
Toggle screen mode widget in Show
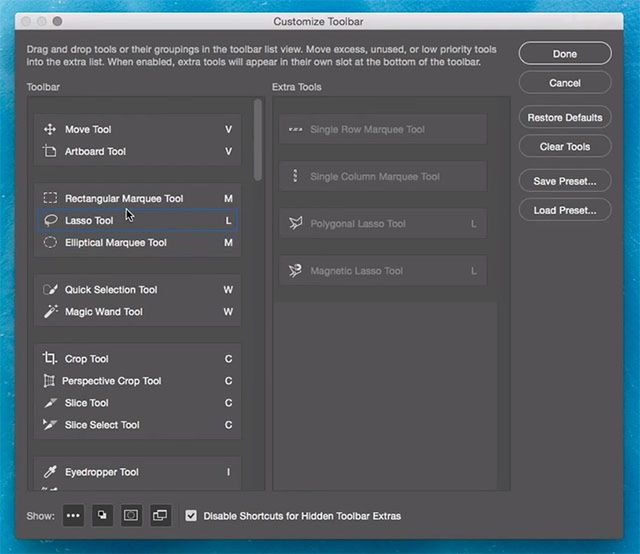pos(160,515)
